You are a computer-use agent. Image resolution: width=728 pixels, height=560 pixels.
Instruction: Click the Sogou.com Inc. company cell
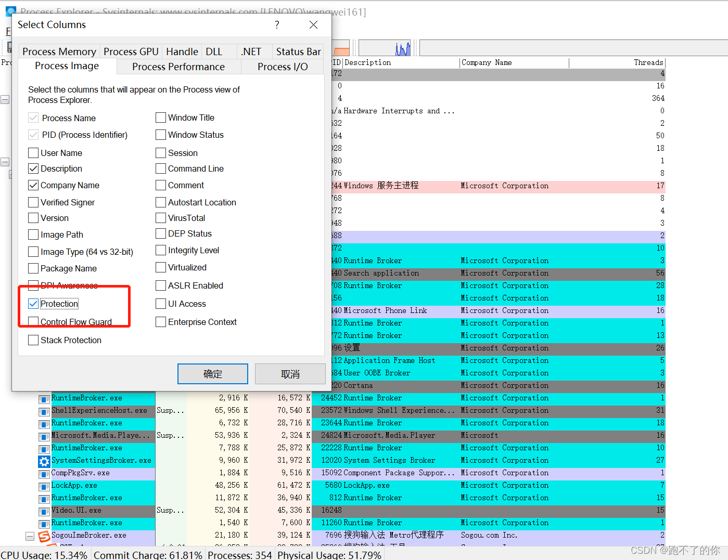489,535
